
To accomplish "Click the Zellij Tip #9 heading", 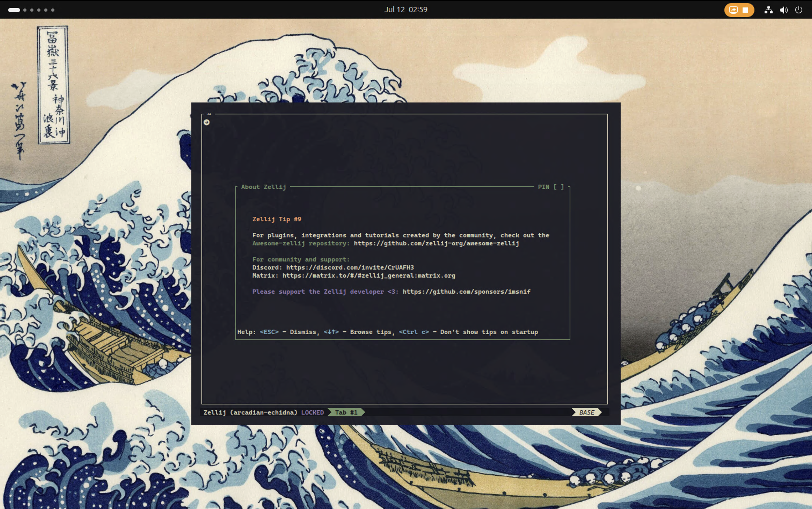I will click(277, 219).
